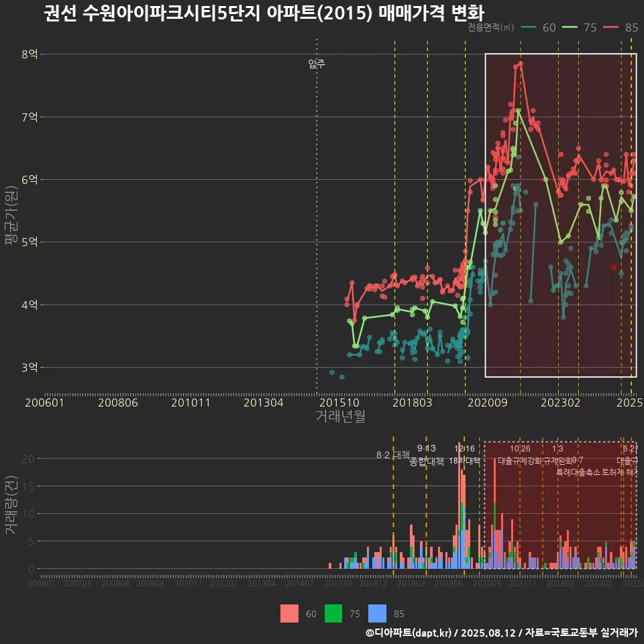Click the salmon 60 swatch in bottom legend
Image resolution: width=644 pixels, height=644 pixels.
(x=289, y=614)
